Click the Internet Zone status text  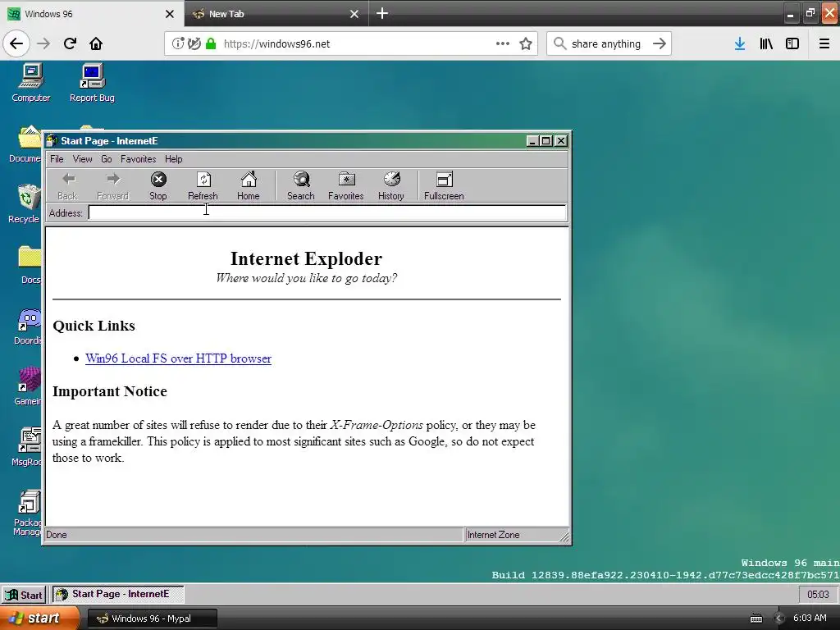pos(493,535)
